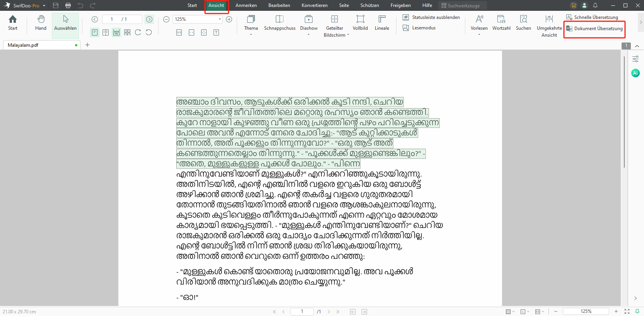Click the Suchwerkzeuge search field
Image resolution: width=644 pixels, height=316 pixels.
click(463, 5)
